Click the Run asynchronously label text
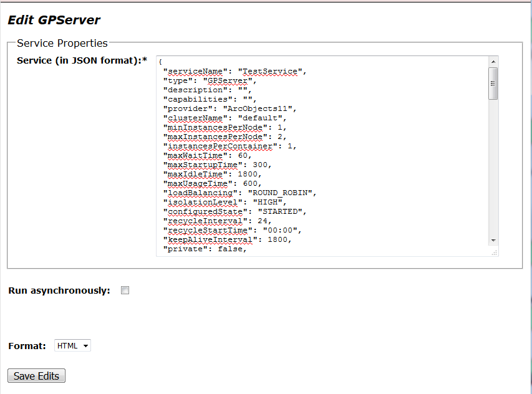This screenshot has height=394, width=532. pos(59,291)
